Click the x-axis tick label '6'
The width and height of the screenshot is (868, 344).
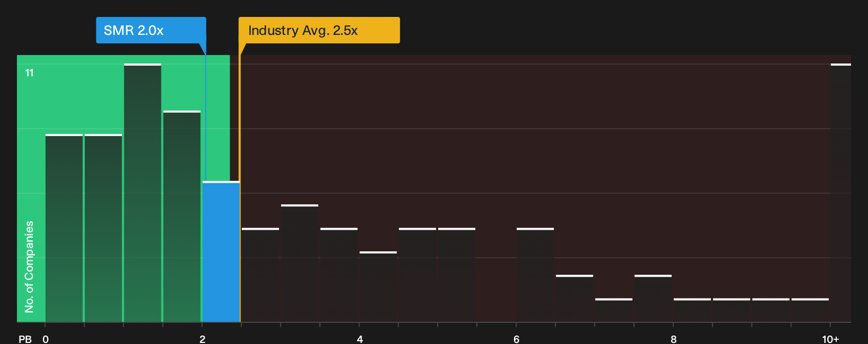point(517,339)
